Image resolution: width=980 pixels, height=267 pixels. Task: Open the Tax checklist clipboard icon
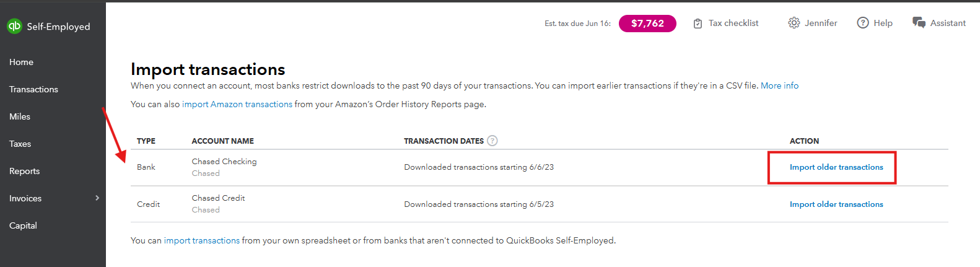pos(698,24)
